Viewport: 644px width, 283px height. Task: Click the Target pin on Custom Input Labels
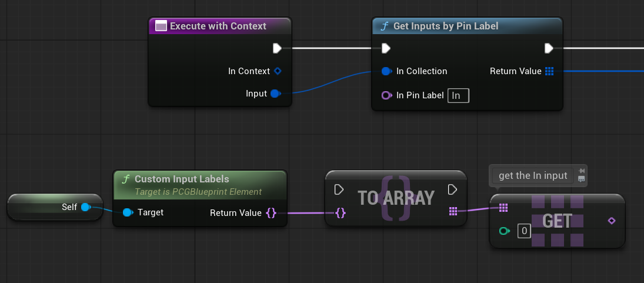pyautogui.click(x=128, y=212)
